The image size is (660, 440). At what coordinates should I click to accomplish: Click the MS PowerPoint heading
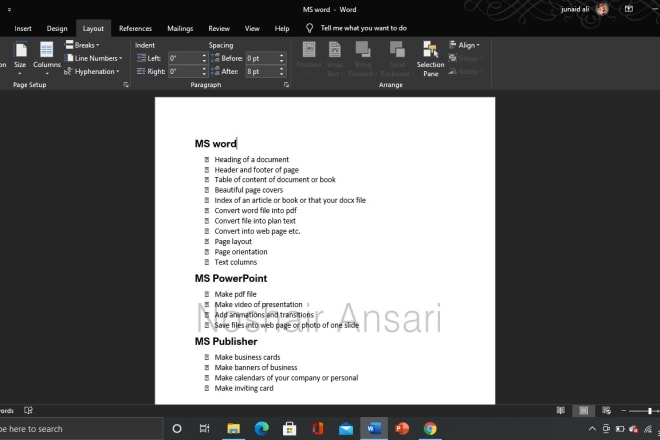pyautogui.click(x=231, y=278)
